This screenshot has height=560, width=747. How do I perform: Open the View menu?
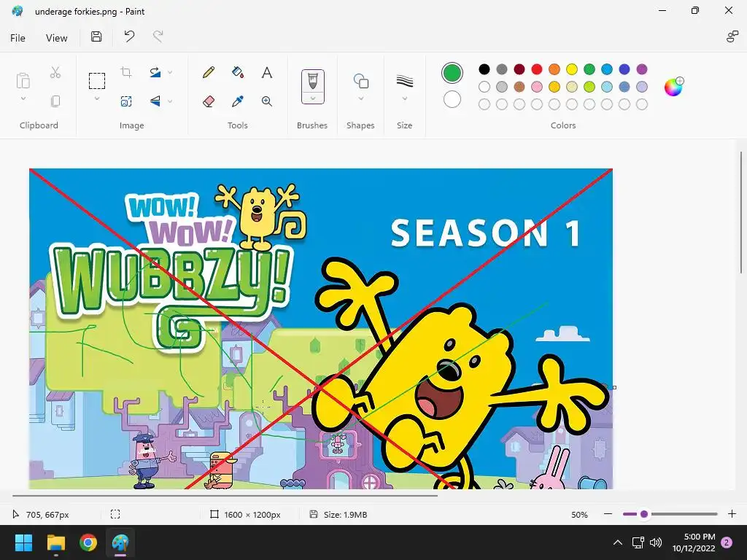point(56,38)
